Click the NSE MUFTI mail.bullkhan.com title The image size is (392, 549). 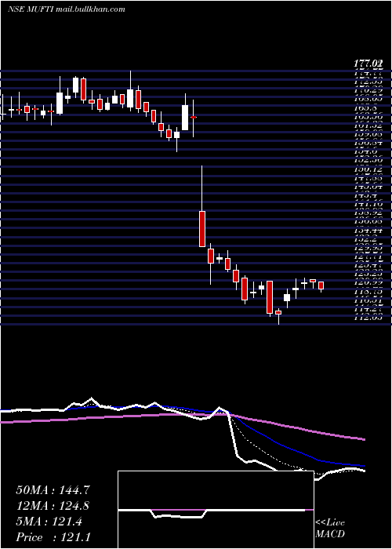[66, 9]
